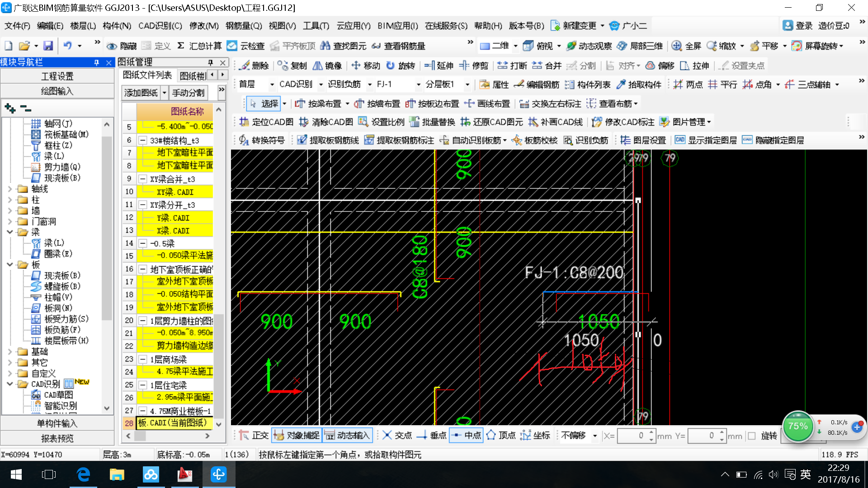Click 全屏 full screen view icon
The width and height of the screenshot is (868, 488).
[x=686, y=46]
